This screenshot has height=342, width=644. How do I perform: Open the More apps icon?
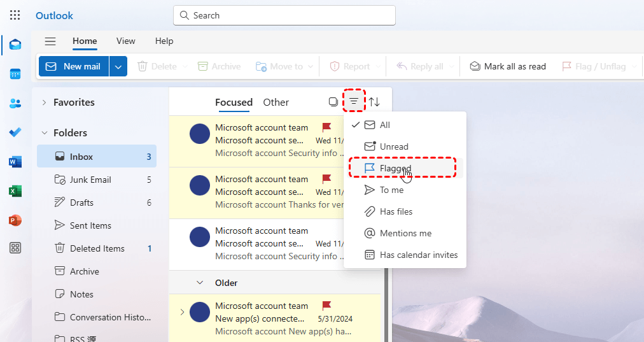[15, 248]
